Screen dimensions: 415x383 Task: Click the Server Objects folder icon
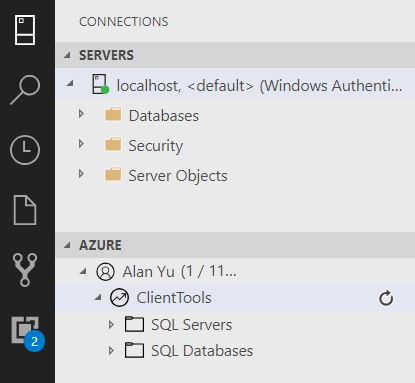coord(113,175)
